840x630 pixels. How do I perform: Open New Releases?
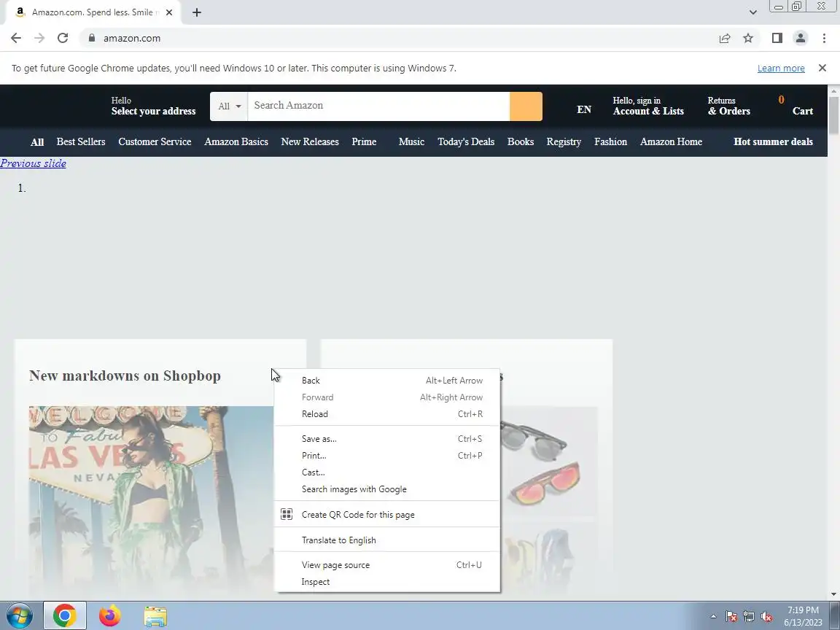[x=310, y=142]
